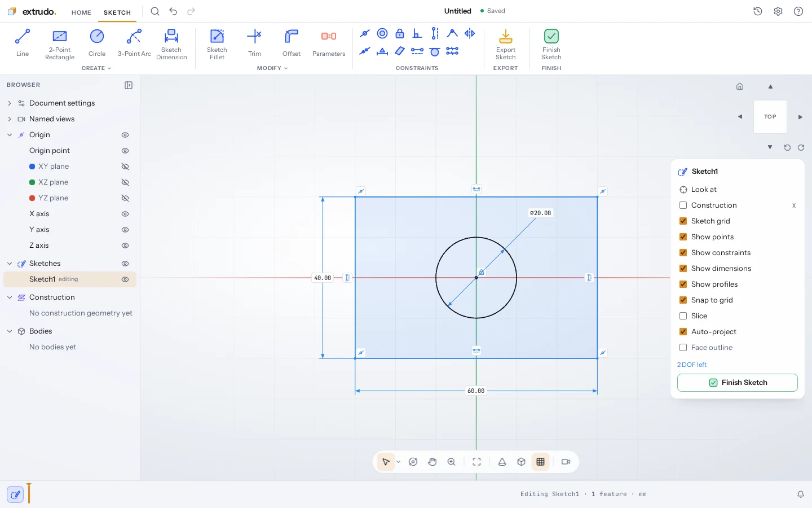Activate the Circle tool
Viewport: 812px width, 508px height.
pos(97,43)
